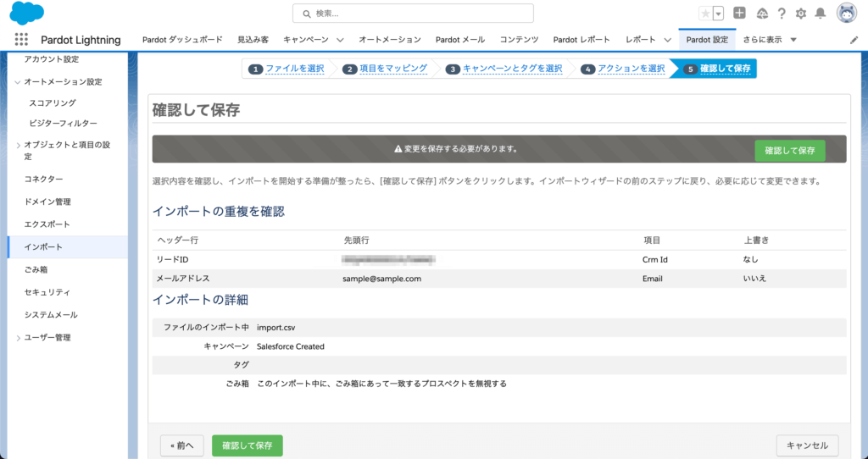Open システムメール in the sidebar
Screen dimensions: 868x459
point(51,315)
